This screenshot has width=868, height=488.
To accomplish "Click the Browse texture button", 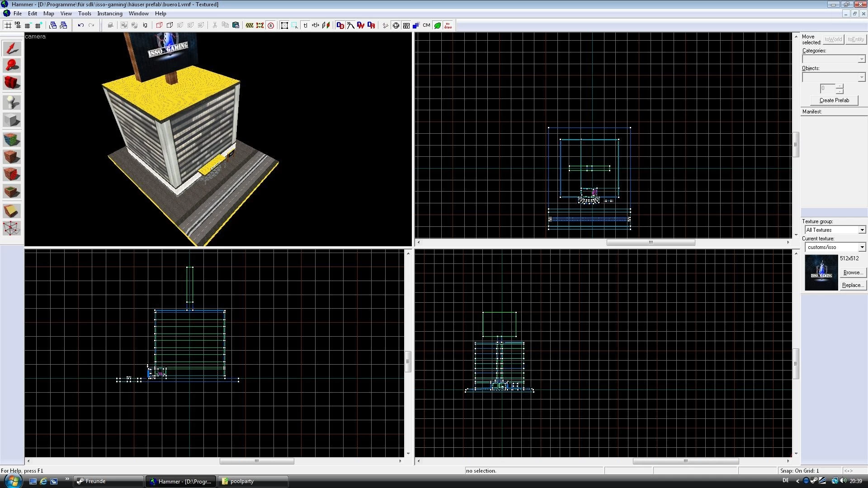I will (853, 272).
